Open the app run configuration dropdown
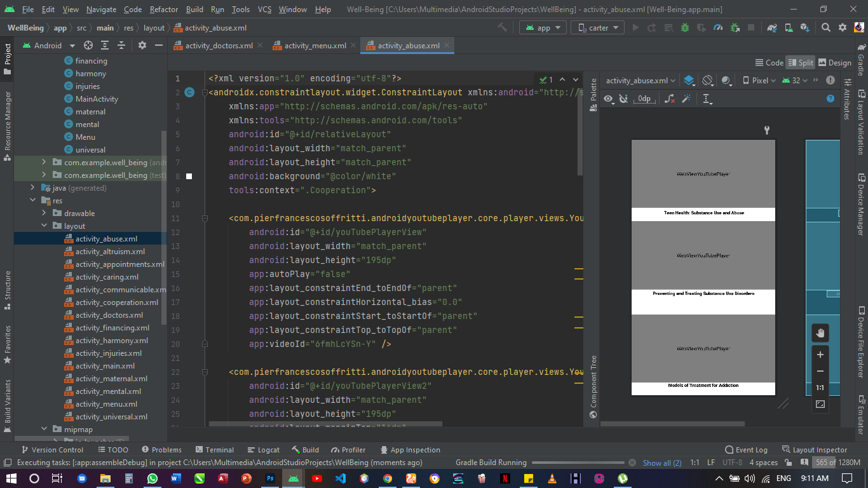This screenshot has height=488, width=868. point(543,28)
